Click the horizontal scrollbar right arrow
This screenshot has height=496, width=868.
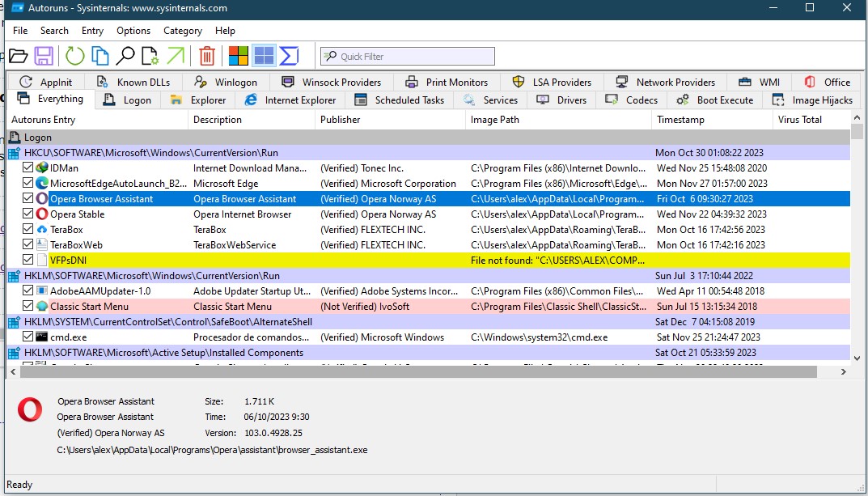click(844, 372)
